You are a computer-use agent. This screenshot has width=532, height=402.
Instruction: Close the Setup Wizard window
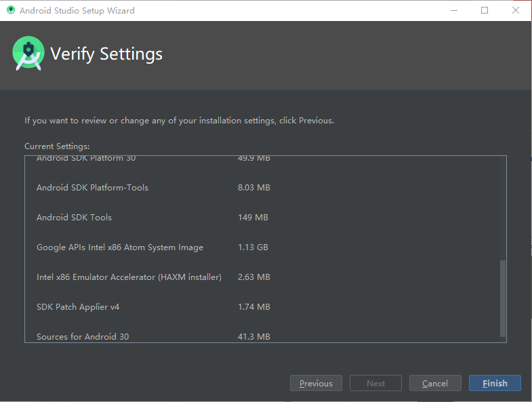click(515, 10)
